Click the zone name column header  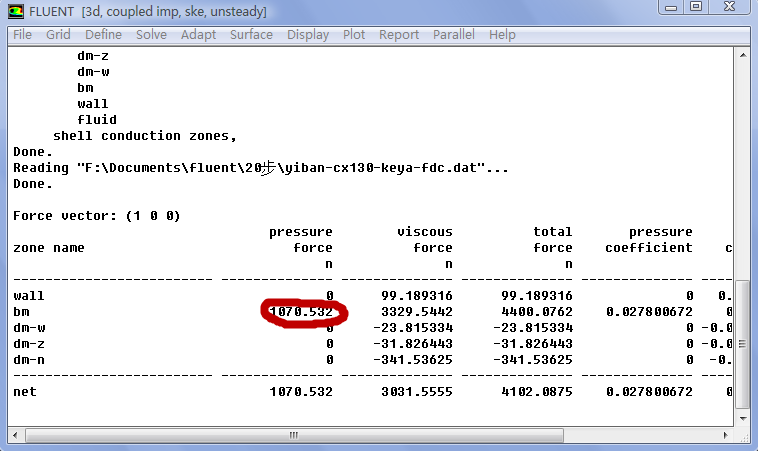(49, 248)
